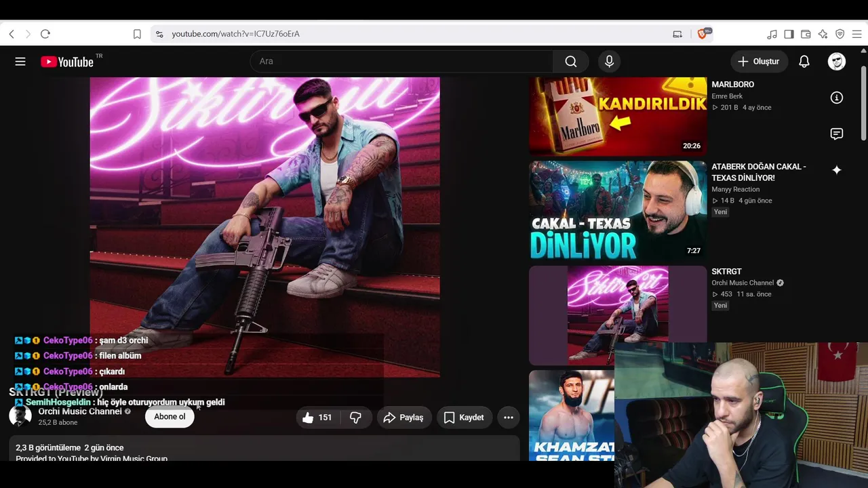
Task: Open the Cakal - Texas Dinliyor thumbnail
Action: pyautogui.click(x=618, y=211)
